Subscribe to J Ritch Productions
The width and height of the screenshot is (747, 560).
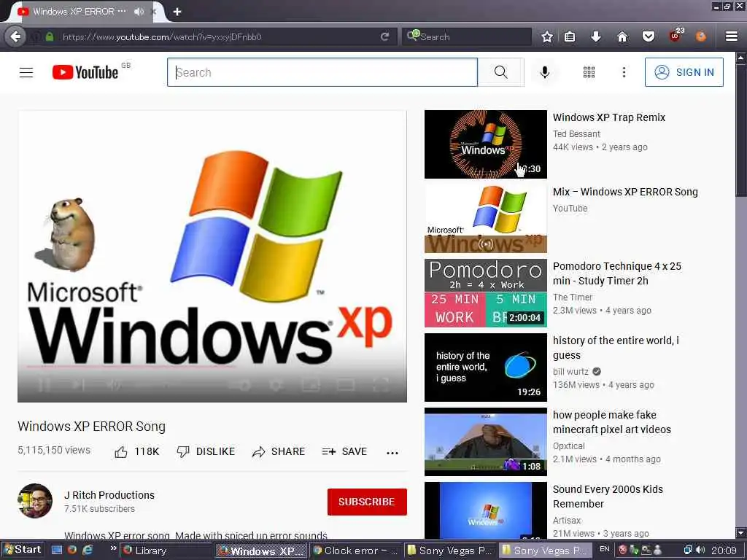tap(367, 502)
